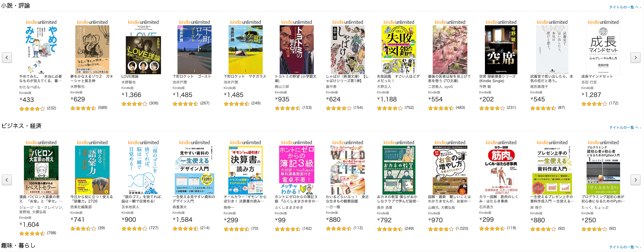The height and width of the screenshot is (252, 644).
Task: Show next books in ビジネス・経済 carousel
Action: pos(635,180)
